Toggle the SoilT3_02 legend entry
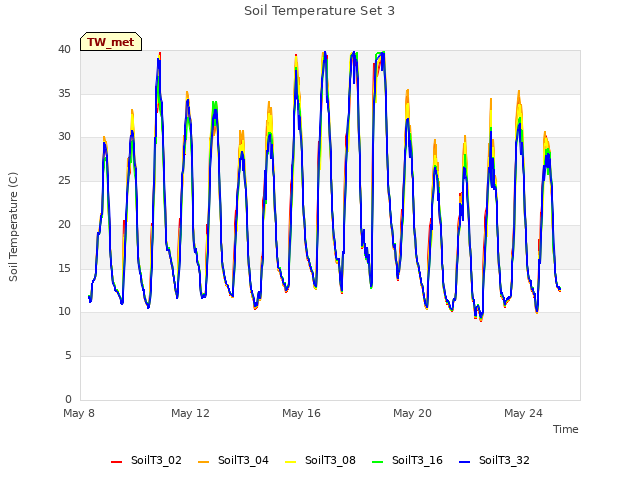 (x=146, y=460)
